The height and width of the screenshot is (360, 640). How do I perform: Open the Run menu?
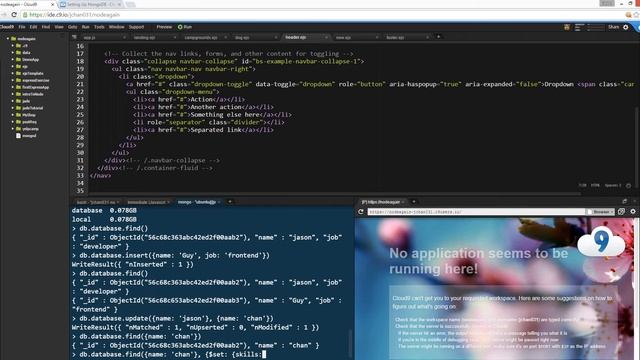coord(85,27)
